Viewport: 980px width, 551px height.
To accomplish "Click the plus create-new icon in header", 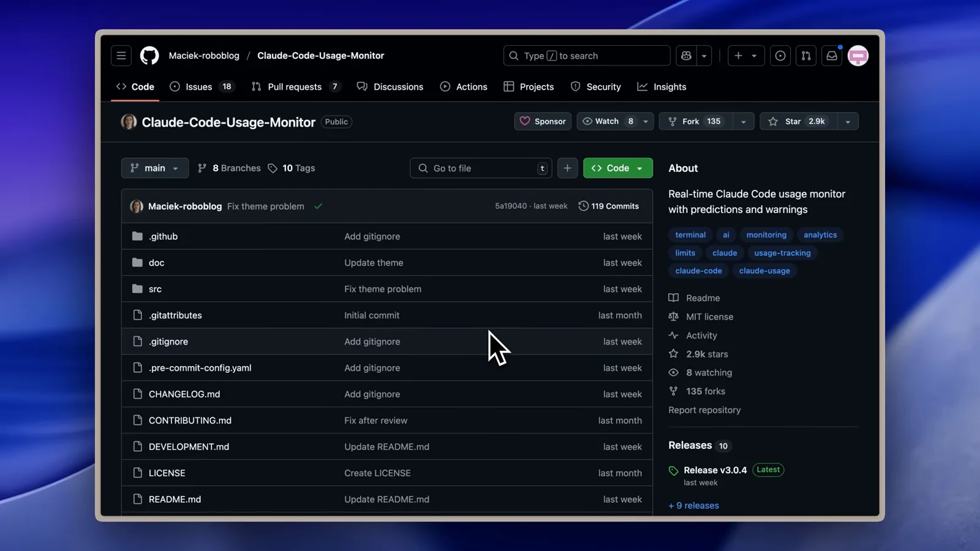I will (739, 56).
